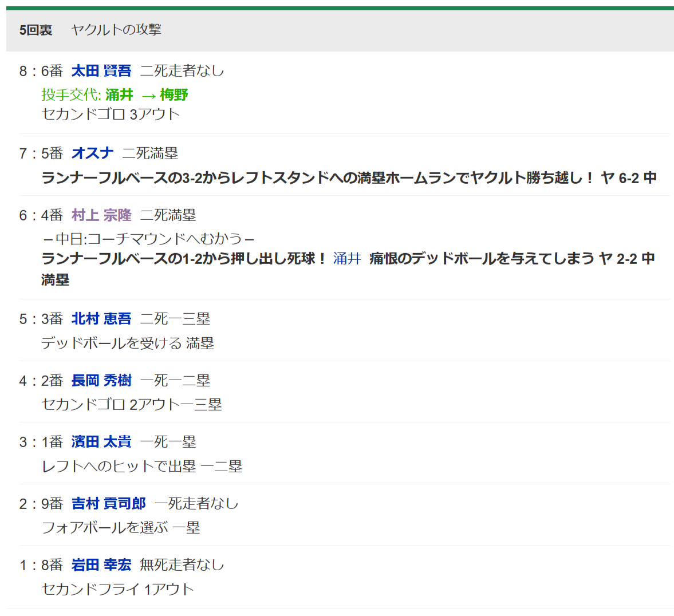Click batting order label 8 : 6番
Screen dimensions: 674x616
pyautogui.click(x=41, y=70)
